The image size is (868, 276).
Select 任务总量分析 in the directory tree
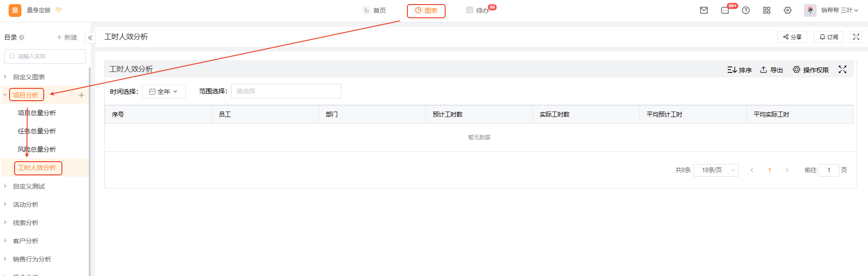coord(37,131)
